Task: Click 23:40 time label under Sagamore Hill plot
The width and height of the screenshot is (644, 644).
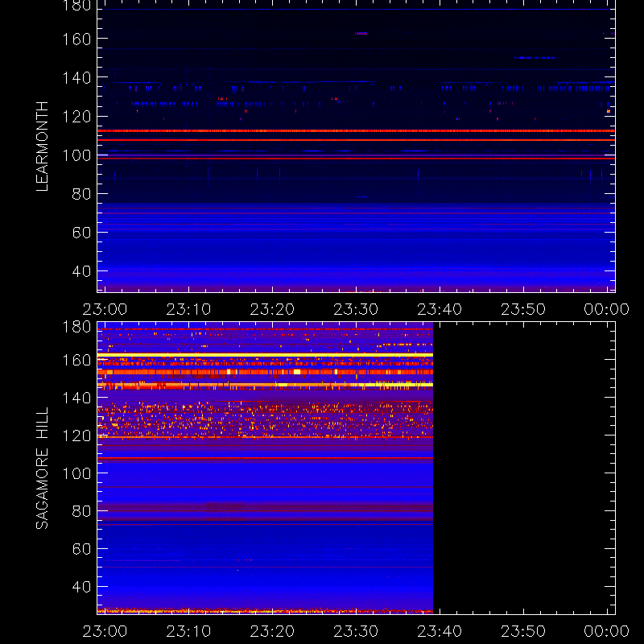Action: pyautogui.click(x=440, y=631)
